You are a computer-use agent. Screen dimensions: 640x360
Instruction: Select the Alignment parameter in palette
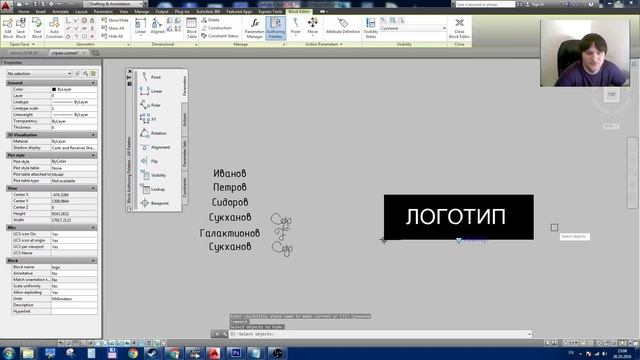tap(155, 147)
